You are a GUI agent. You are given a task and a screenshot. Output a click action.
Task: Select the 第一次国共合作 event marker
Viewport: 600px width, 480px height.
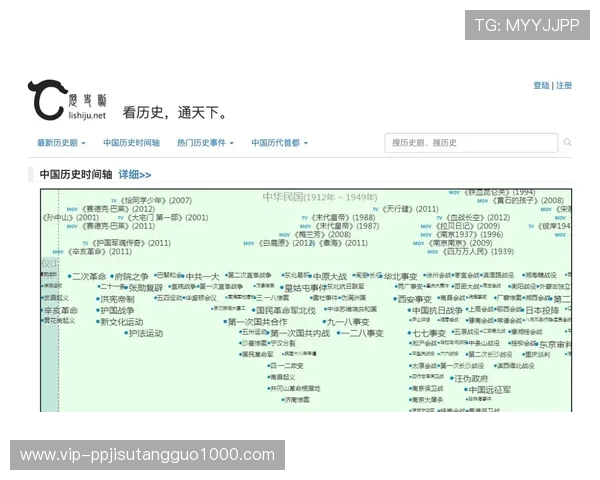[257, 322]
